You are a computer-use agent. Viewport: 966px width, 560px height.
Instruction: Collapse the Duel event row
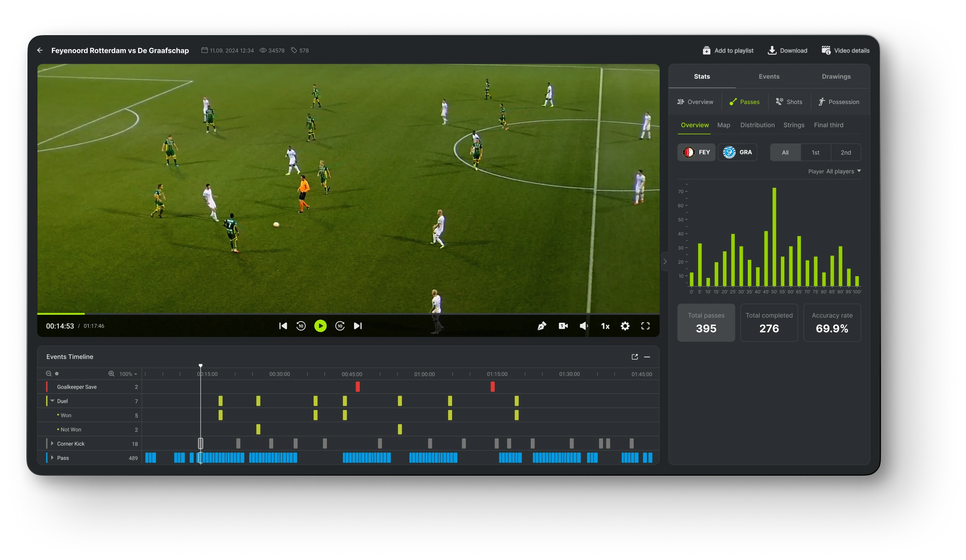(x=53, y=401)
